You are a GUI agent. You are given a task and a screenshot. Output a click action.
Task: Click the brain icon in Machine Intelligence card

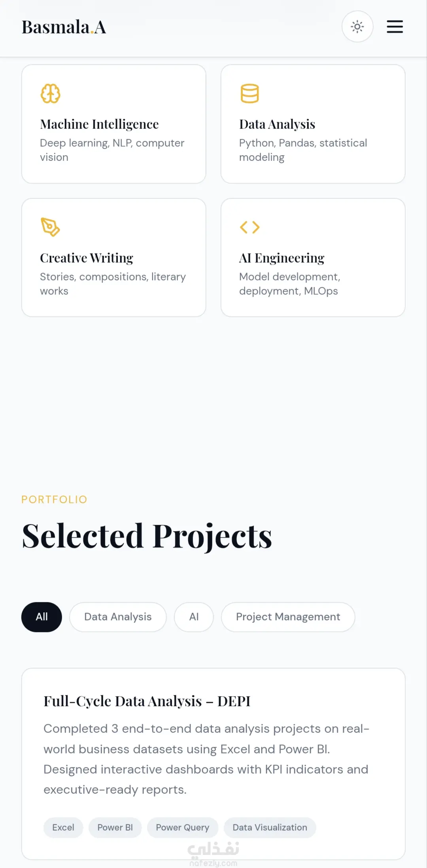pyautogui.click(x=51, y=93)
